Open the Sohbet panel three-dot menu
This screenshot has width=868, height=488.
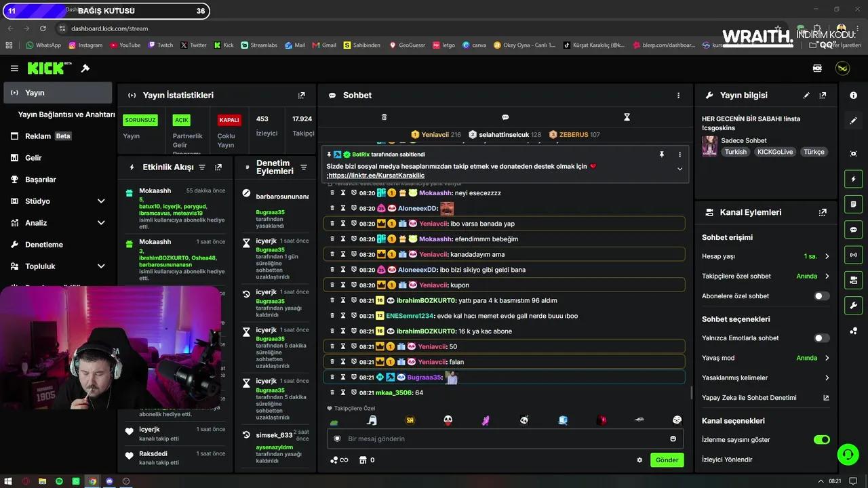coord(678,96)
